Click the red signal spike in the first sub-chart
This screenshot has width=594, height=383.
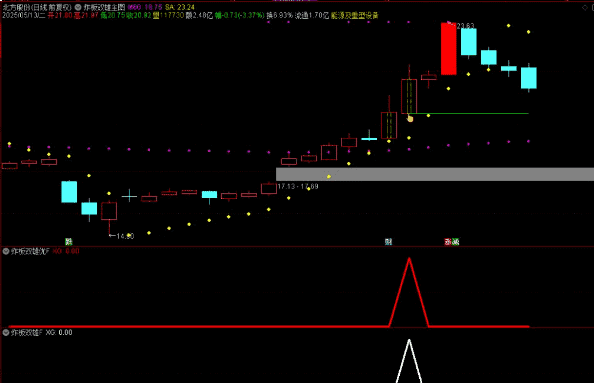409,292
